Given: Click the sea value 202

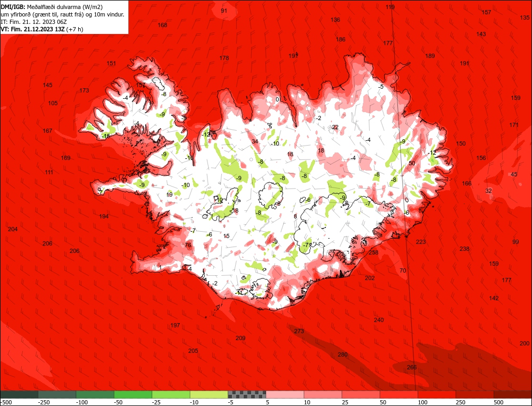Looking at the screenshot, I should click(x=370, y=278).
